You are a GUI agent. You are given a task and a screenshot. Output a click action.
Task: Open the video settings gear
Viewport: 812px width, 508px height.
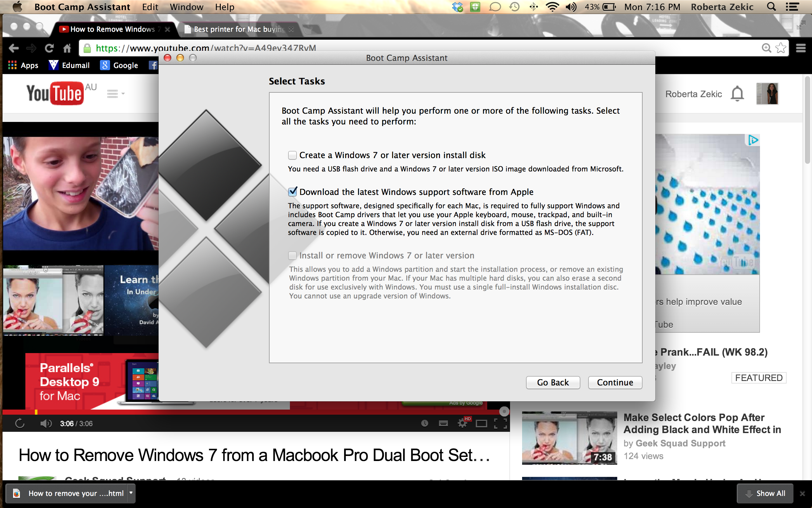(x=463, y=423)
